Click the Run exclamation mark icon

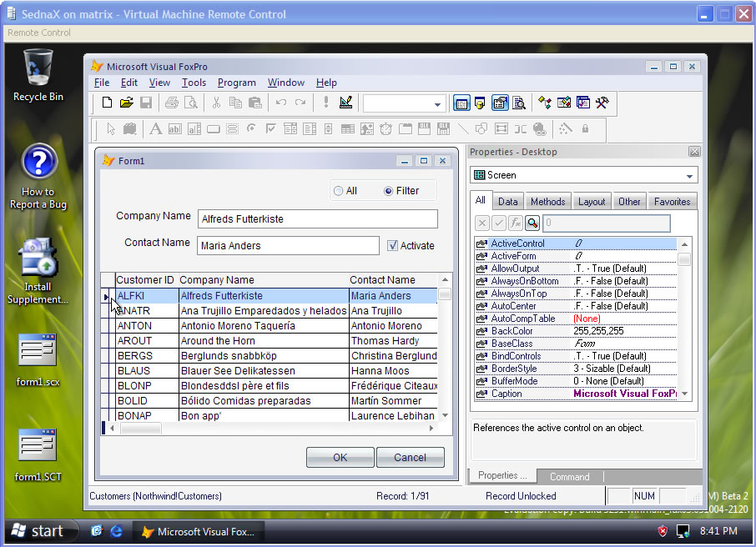326,103
